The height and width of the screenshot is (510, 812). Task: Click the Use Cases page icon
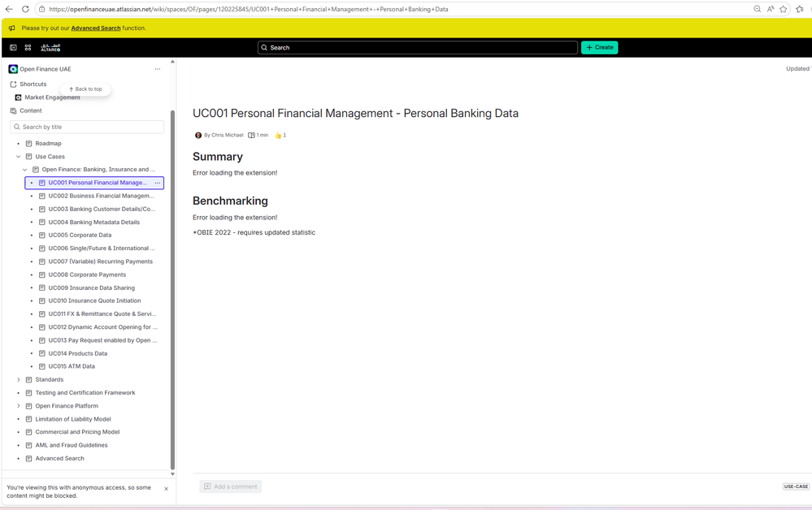coord(29,156)
